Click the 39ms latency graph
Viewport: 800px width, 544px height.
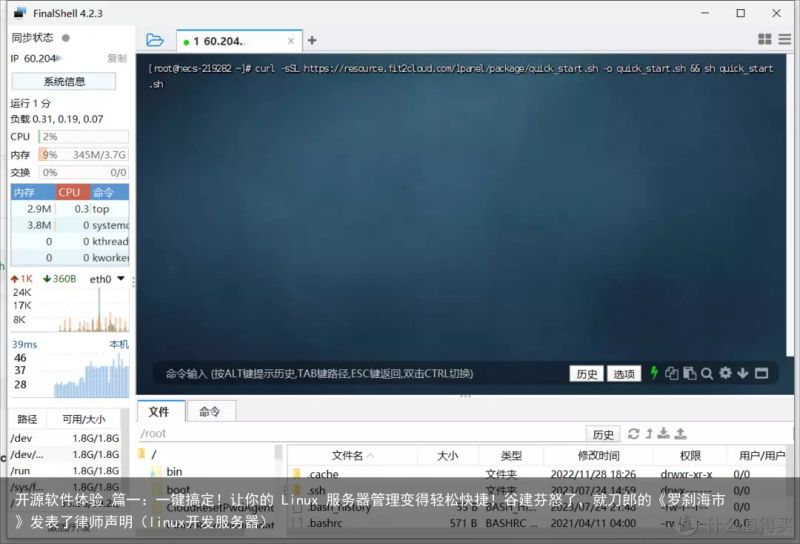click(x=70, y=375)
